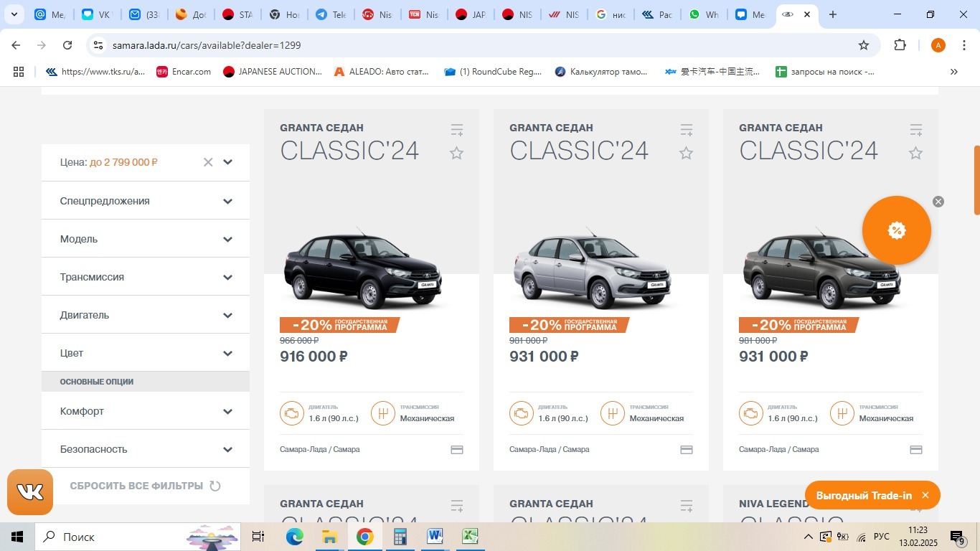Add brown Granta sedan to comparison list
The width and height of the screenshot is (980, 551).
(x=916, y=130)
